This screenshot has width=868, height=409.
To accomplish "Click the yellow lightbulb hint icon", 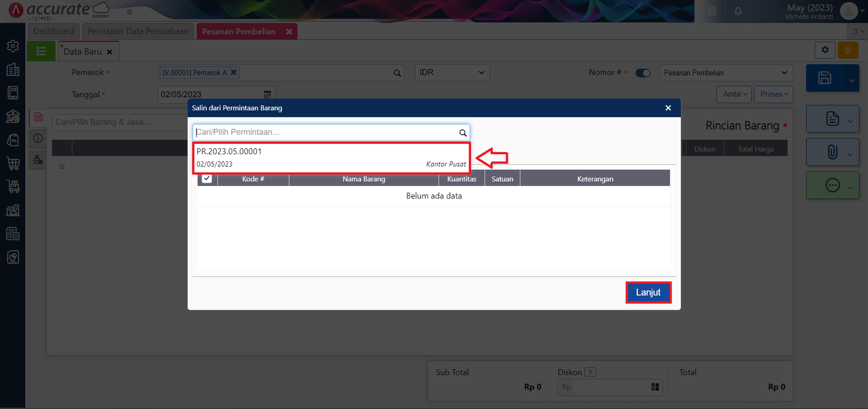I will click(x=847, y=51).
